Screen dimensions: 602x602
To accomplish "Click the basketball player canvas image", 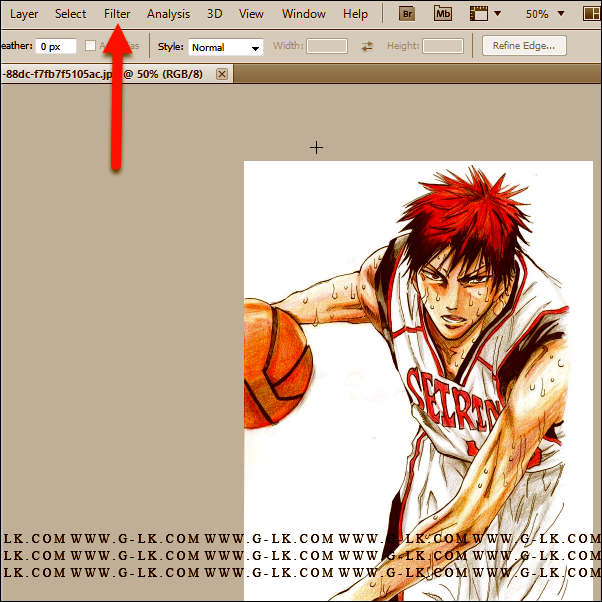I will (x=418, y=380).
